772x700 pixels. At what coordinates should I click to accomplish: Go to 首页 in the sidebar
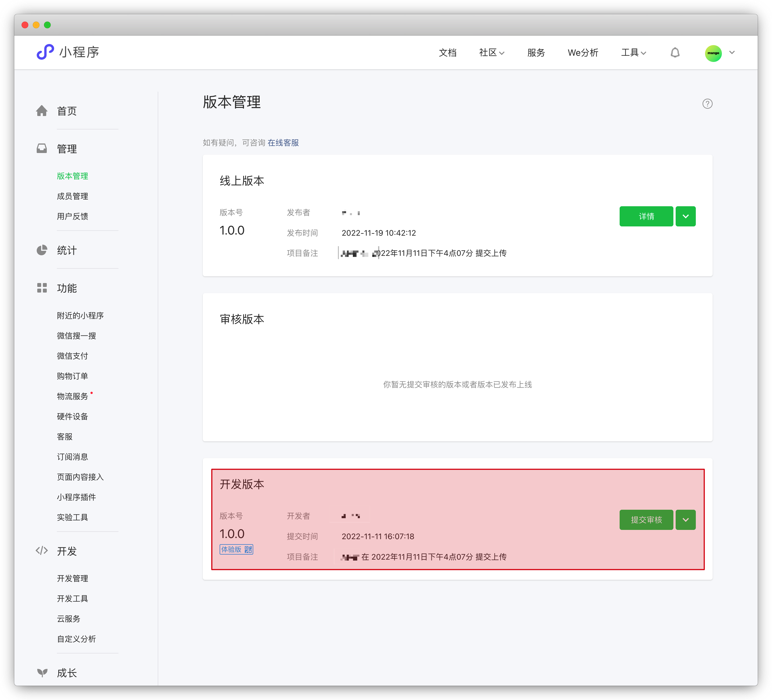[67, 111]
